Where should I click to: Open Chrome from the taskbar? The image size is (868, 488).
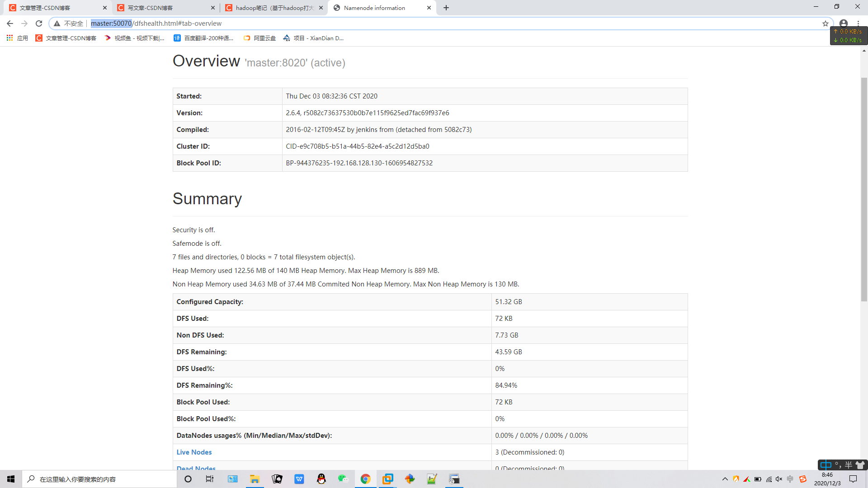(x=365, y=479)
